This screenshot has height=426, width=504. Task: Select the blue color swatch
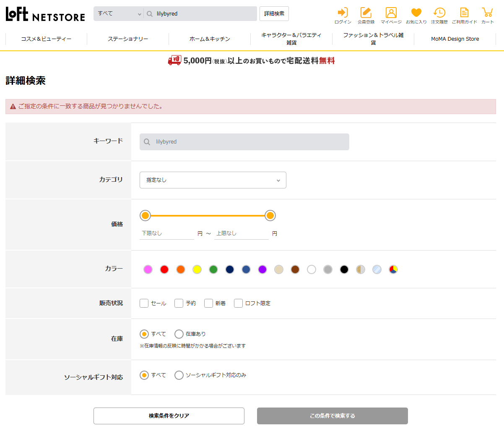click(x=246, y=269)
